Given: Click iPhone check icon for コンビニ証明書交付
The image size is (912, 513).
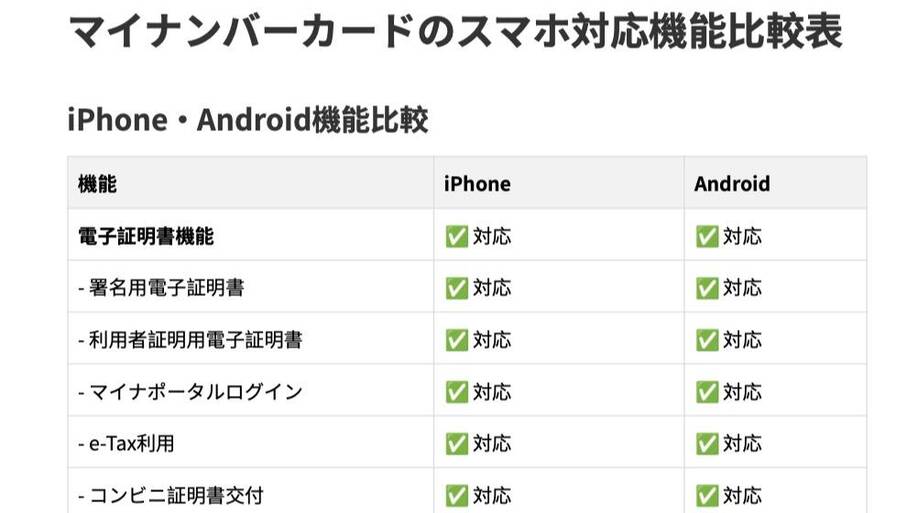Looking at the screenshot, I should point(457,496).
